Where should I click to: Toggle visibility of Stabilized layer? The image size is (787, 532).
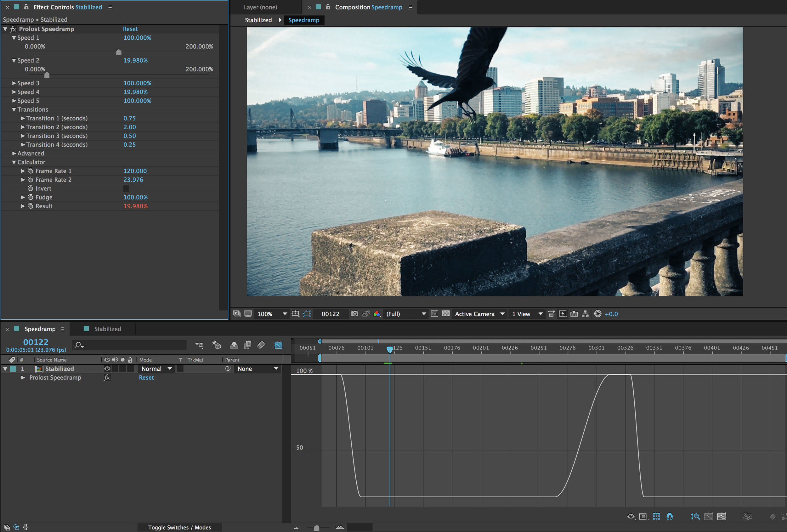107,368
